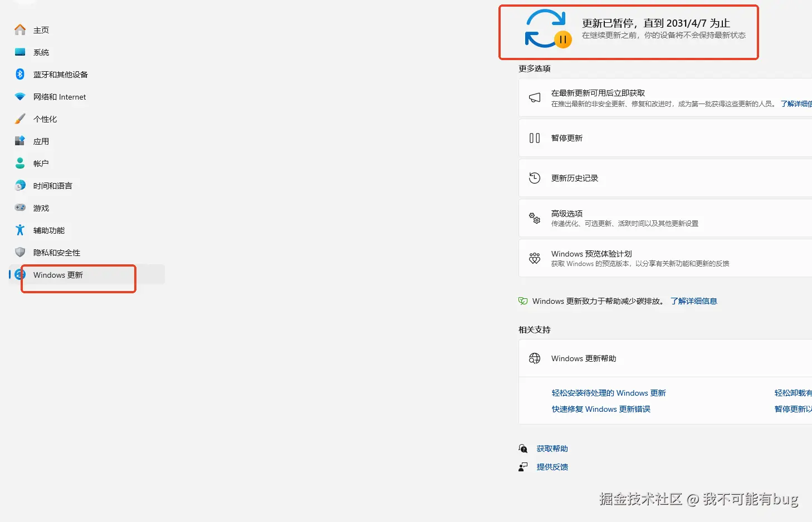Screen dimensions: 812x522
Task: Select 网络和 Internet in the sidebar
Action: [x=60, y=97]
